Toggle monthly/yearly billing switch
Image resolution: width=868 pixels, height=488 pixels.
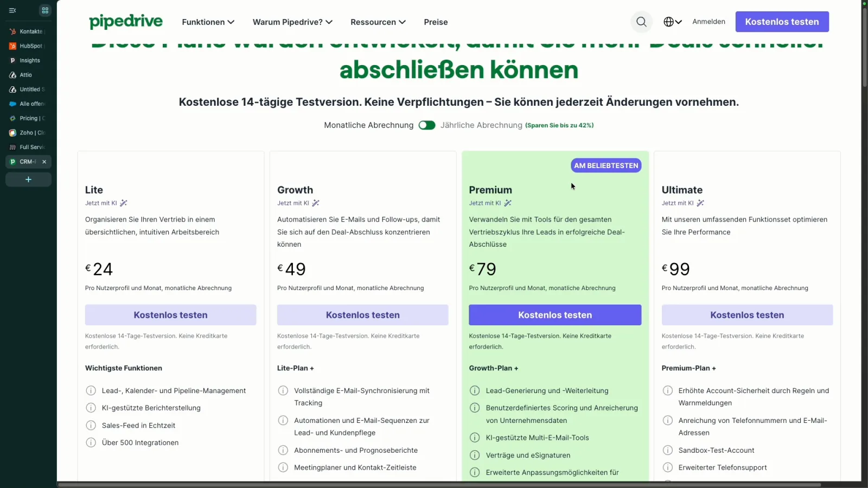click(427, 125)
